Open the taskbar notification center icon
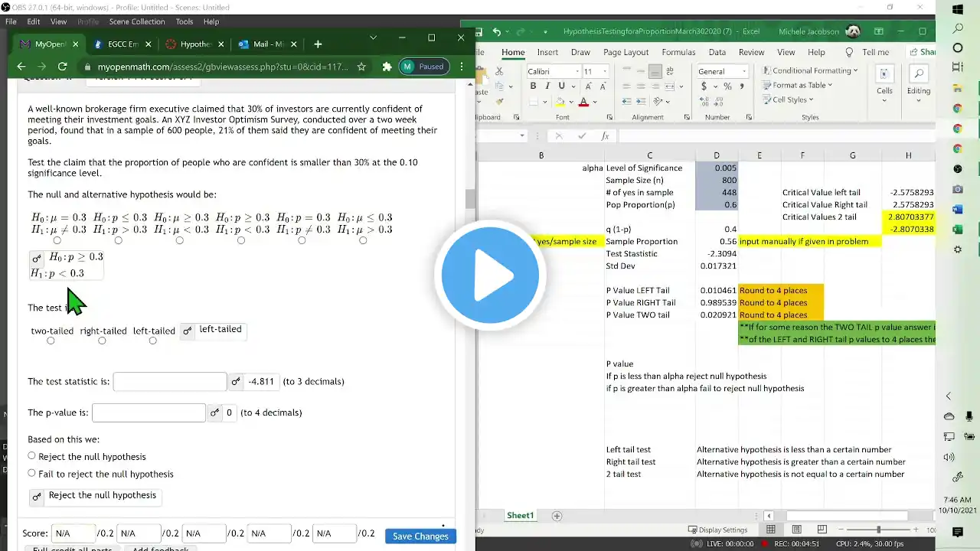Viewport: 980px width, 551px height. (x=958, y=532)
